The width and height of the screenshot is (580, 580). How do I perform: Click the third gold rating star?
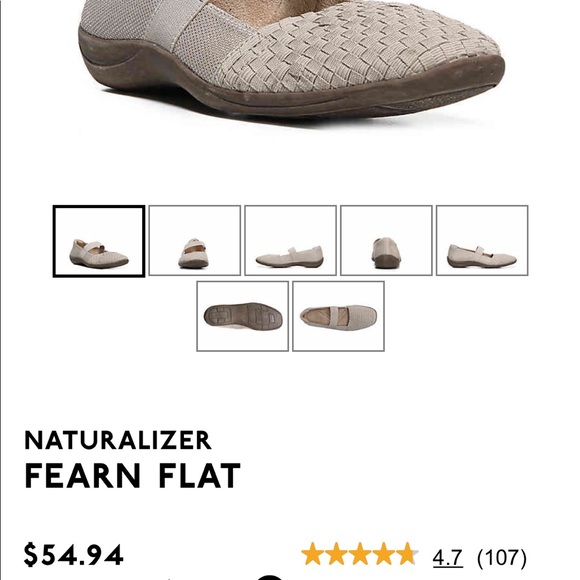pyautogui.click(x=359, y=554)
